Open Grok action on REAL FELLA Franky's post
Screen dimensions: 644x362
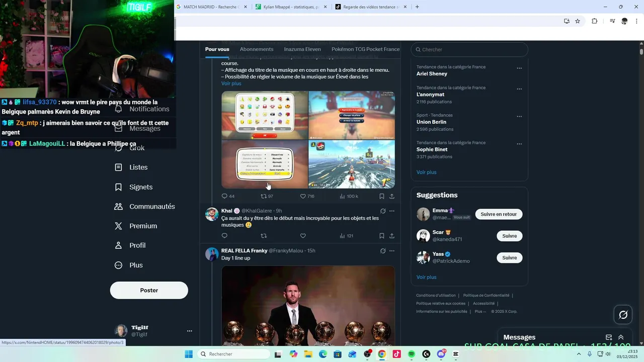[x=383, y=251]
